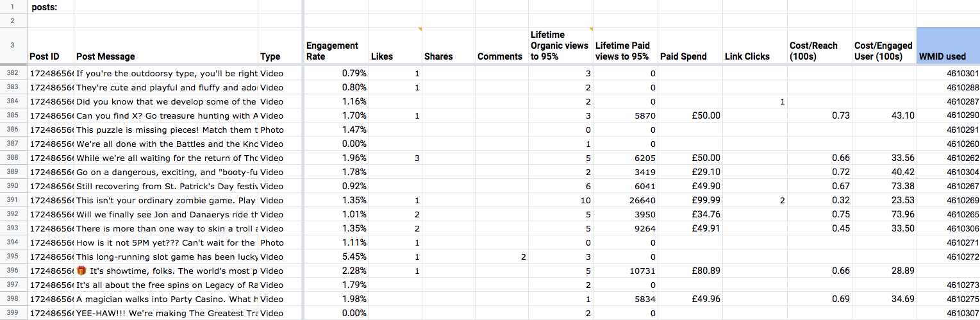The height and width of the screenshot is (320, 980).
Task: Click the £34.76 paid spend cell
Action: (690, 215)
